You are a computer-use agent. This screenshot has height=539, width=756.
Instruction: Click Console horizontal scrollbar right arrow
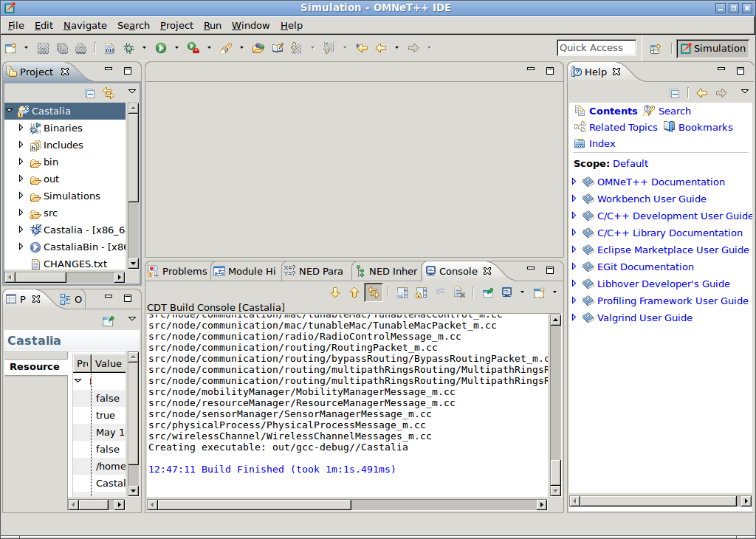542,505
